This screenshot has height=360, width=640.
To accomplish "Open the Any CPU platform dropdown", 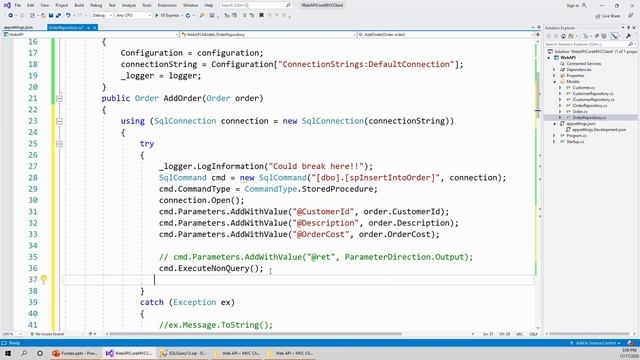I will pyautogui.click(x=133, y=16).
